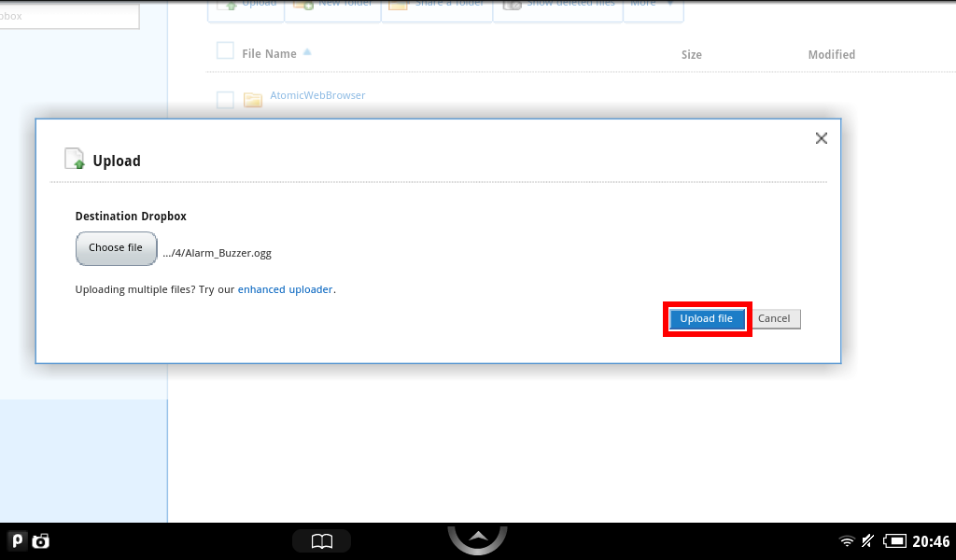
Task: Tick the select-all checkbox beside File Name
Action: click(x=225, y=51)
